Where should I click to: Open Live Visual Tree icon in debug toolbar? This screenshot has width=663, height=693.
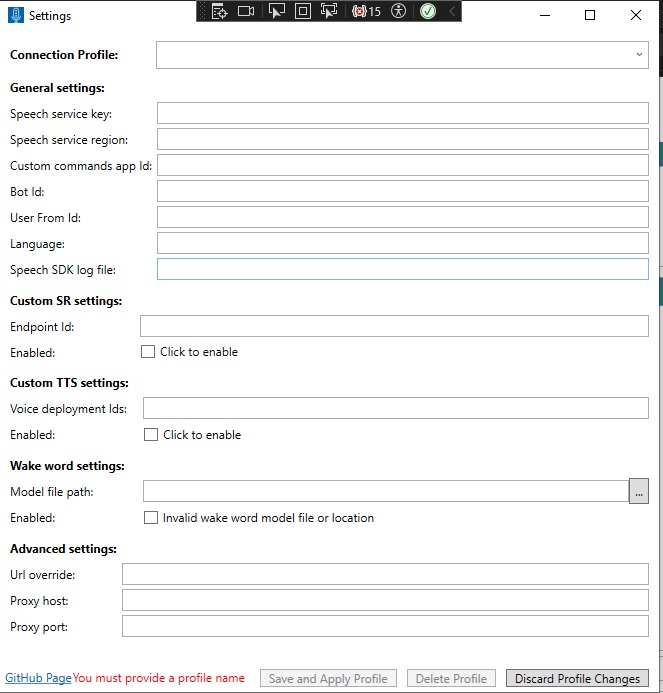click(x=220, y=12)
